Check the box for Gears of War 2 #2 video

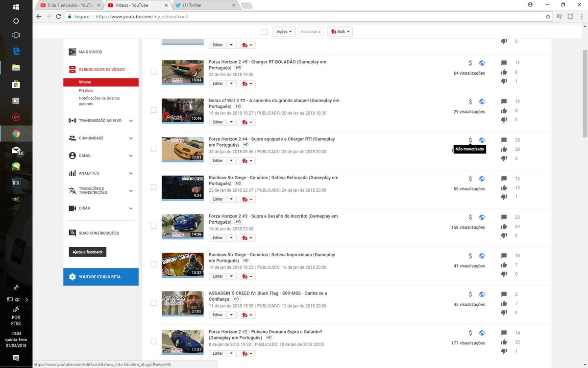point(153,110)
